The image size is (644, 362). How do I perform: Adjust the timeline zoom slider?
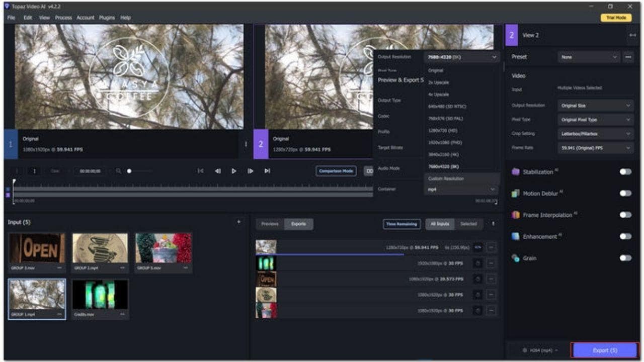138,171
